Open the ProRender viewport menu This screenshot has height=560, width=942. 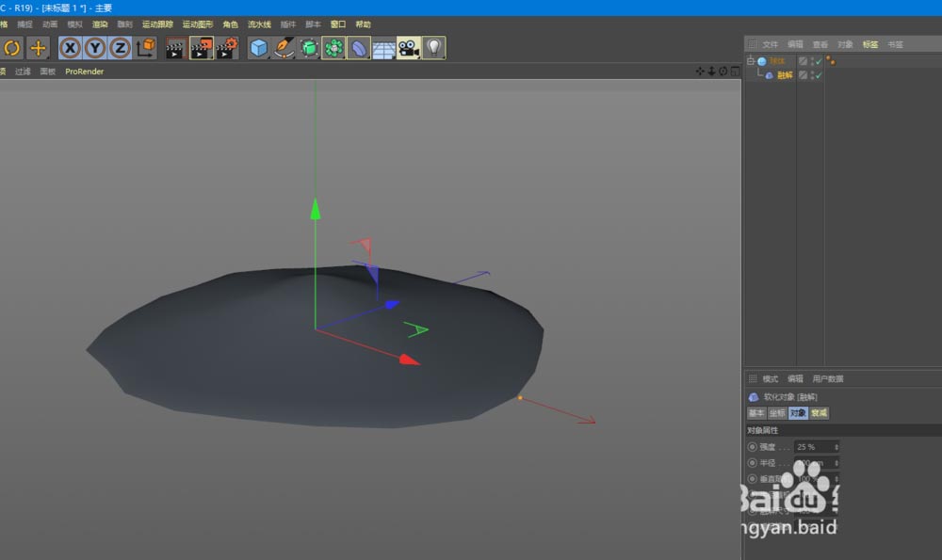[x=84, y=72]
